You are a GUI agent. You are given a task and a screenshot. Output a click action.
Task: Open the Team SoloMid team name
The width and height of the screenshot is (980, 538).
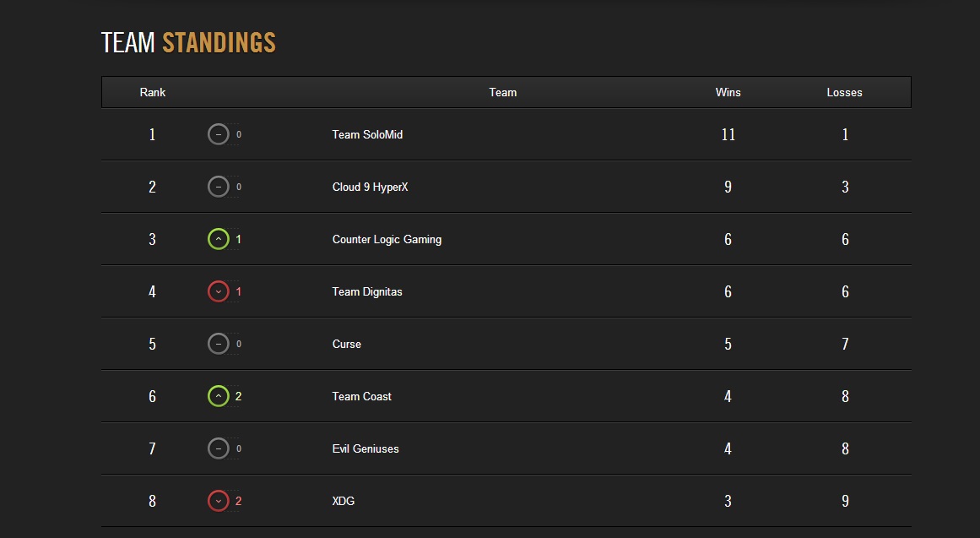click(367, 134)
